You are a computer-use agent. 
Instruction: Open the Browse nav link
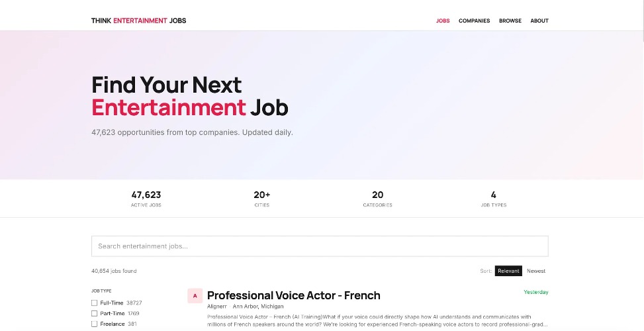[510, 21]
